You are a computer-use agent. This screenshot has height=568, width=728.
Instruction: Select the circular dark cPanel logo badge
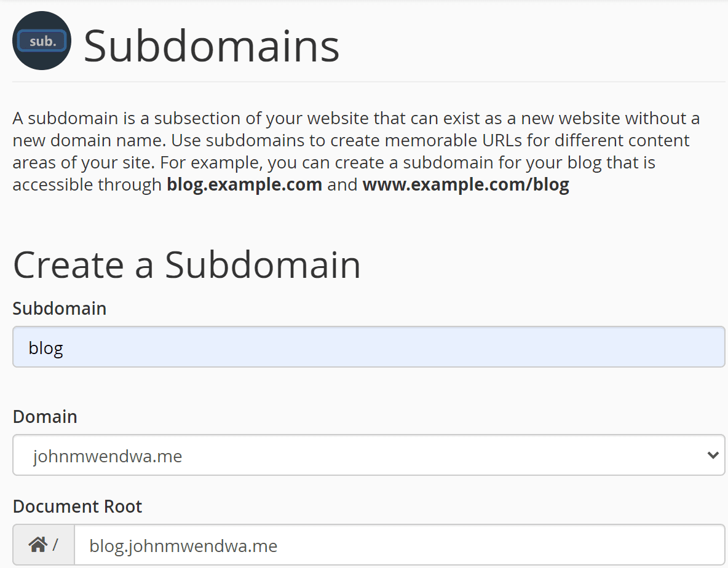click(x=41, y=41)
